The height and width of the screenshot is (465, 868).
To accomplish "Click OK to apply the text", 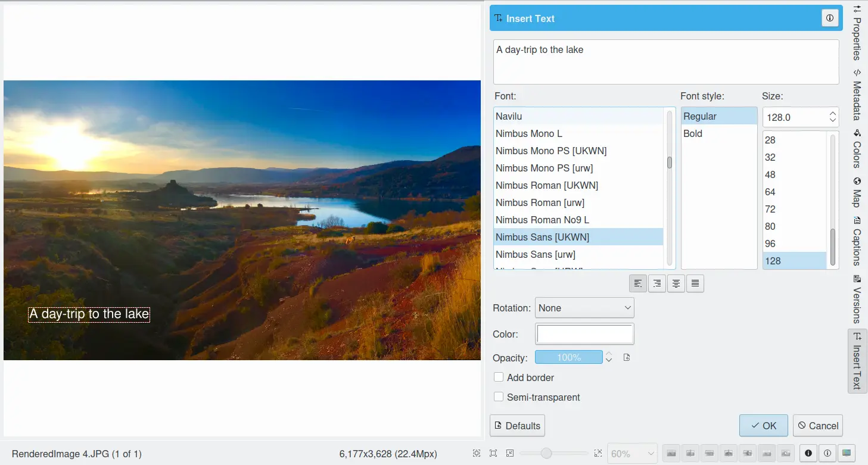I will 763,426.
